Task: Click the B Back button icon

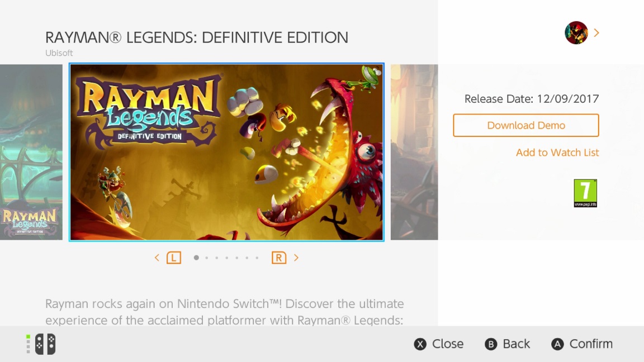Action: pyautogui.click(x=491, y=344)
